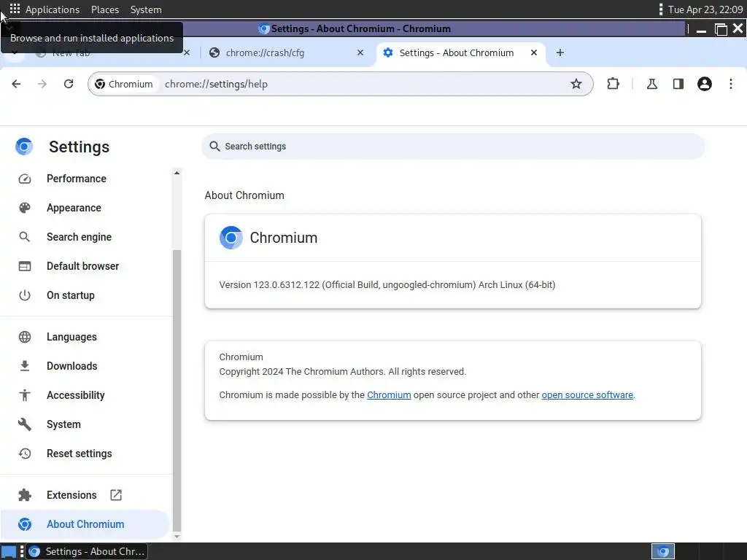Close the Settings - About Chromium tab
The image size is (747, 560).
pyautogui.click(x=534, y=52)
